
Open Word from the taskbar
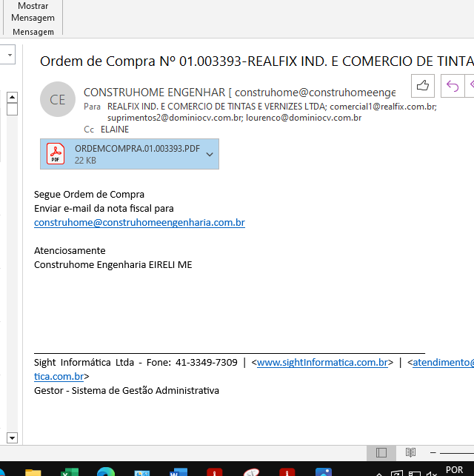[x=178, y=472]
